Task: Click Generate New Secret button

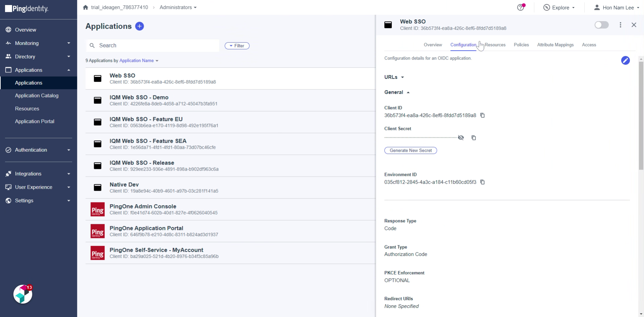Action: [411, 150]
